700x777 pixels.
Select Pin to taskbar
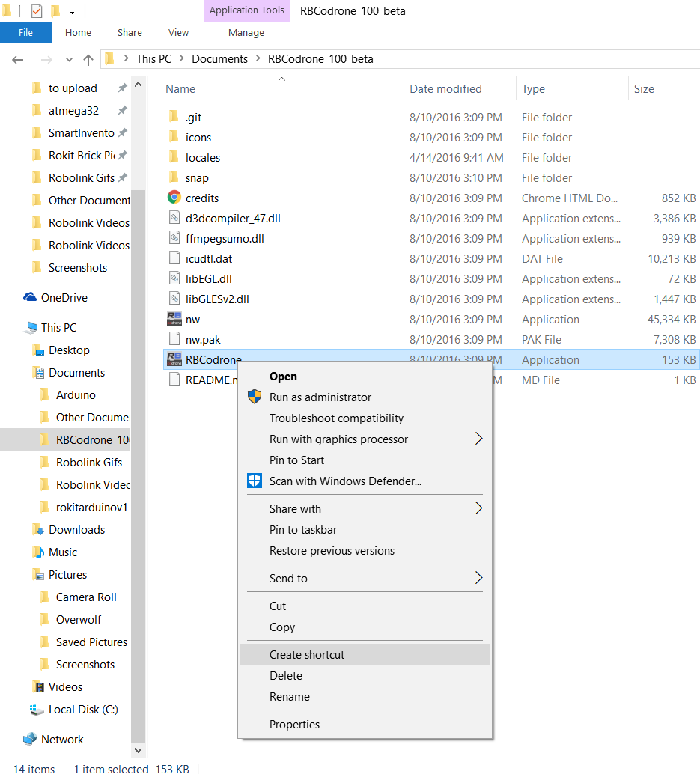365,529
